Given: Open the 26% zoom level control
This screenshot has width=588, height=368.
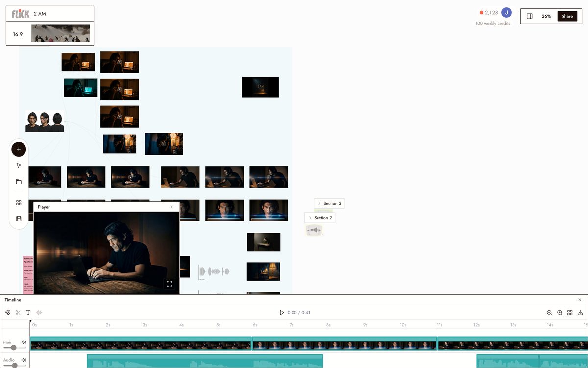Looking at the screenshot, I should pyautogui.click(x=546, y=16).
